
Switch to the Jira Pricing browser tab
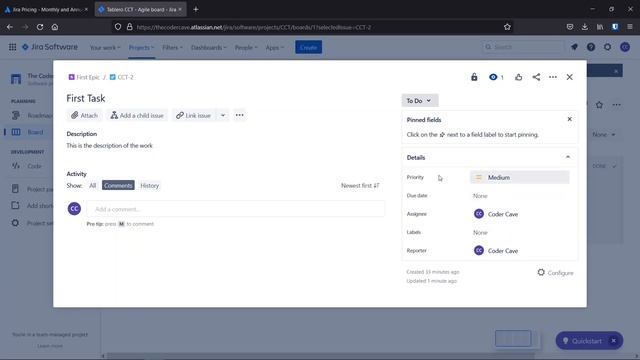click(46, 9)
